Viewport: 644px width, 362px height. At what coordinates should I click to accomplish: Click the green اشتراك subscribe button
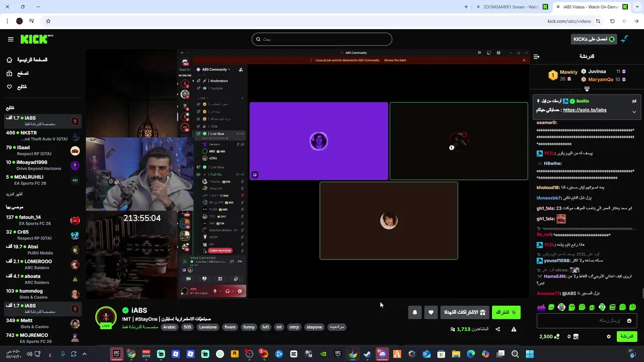click(x=506, y=312)
